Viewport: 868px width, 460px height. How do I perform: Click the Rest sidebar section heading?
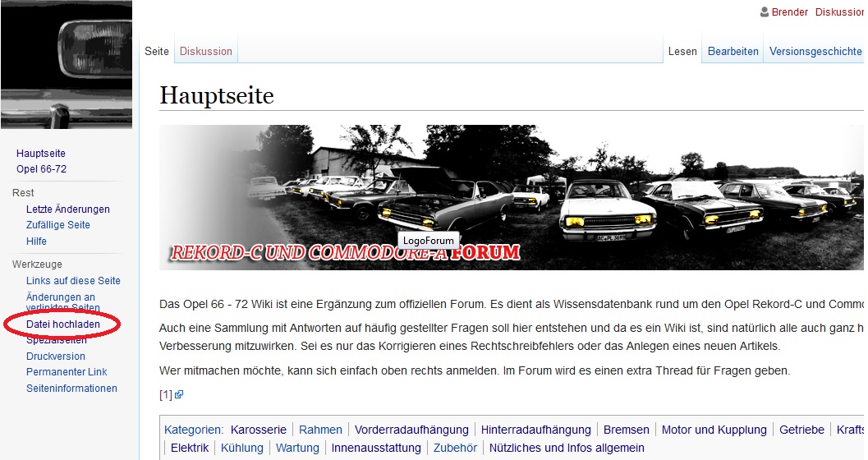click(23, 193)
